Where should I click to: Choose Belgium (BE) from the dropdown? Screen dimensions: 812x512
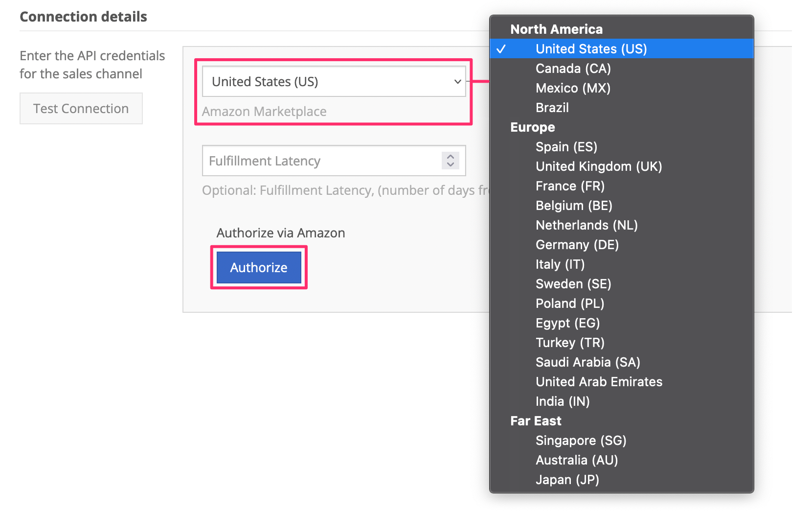click(x=622, y=205)
